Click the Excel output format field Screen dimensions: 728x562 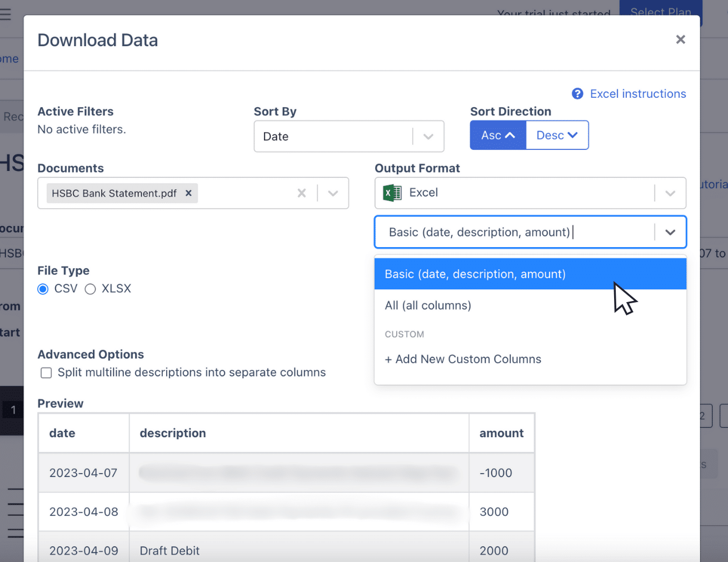[530, 193]
